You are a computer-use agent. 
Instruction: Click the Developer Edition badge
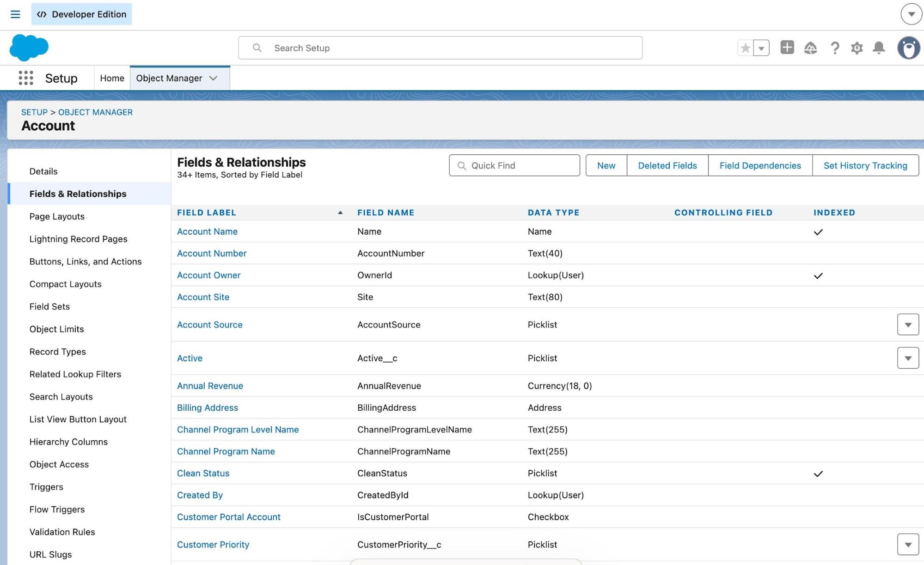coord(81,14)
